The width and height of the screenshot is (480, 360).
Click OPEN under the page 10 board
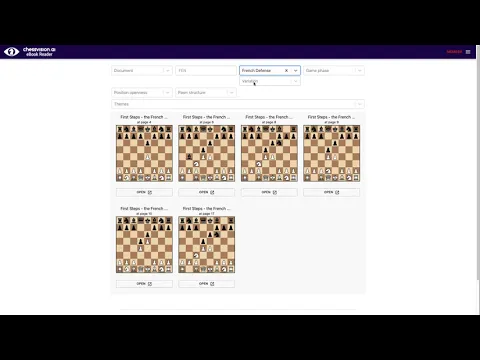point(144,284)
